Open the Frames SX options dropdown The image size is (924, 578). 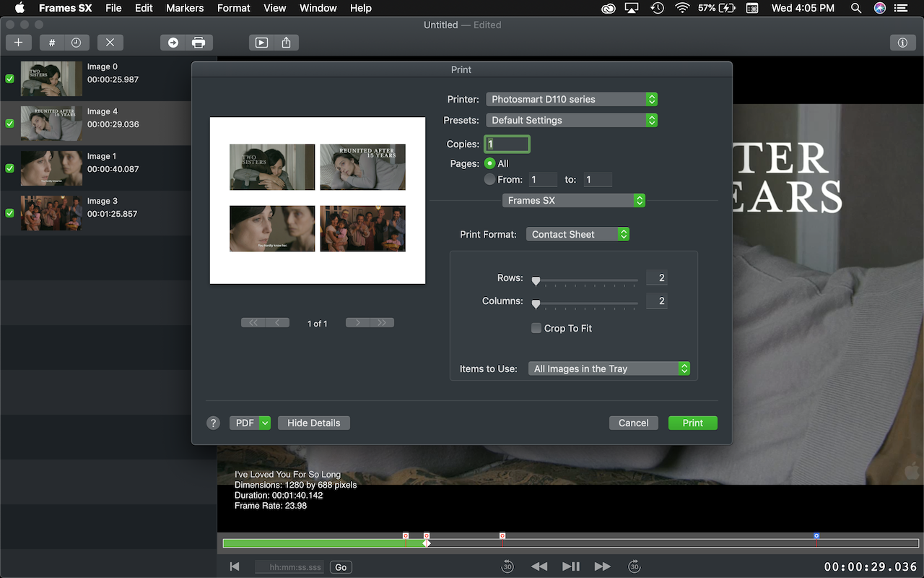pos(574,200)
